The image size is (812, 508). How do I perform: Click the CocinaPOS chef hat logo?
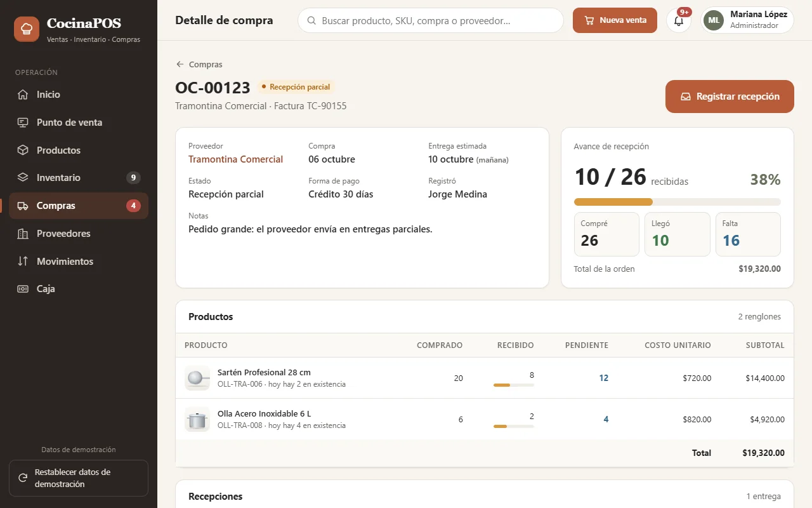[x=27, y=29]
